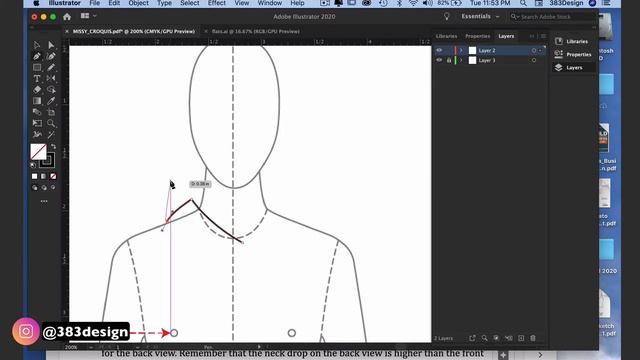The image size is (640, 360).
Task: Open the Window menu
Action: coord(270,3)
